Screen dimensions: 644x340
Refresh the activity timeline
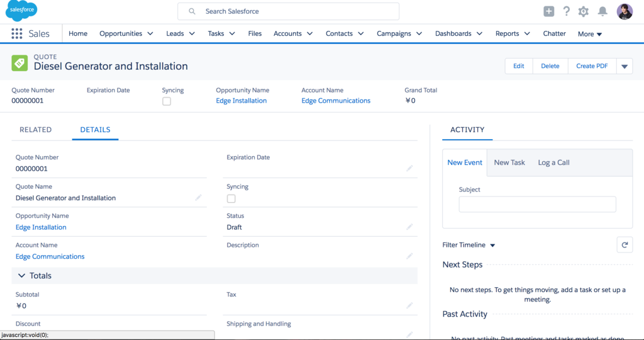point(625,245)
